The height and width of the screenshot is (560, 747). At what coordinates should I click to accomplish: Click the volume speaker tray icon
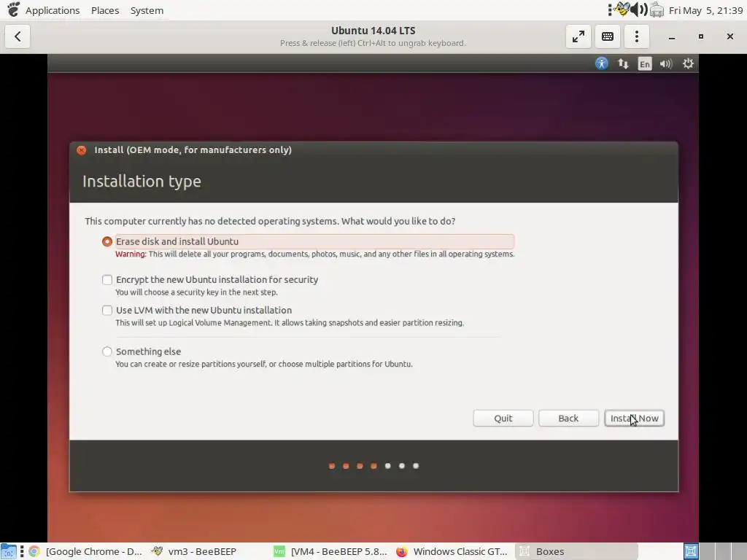639,9
